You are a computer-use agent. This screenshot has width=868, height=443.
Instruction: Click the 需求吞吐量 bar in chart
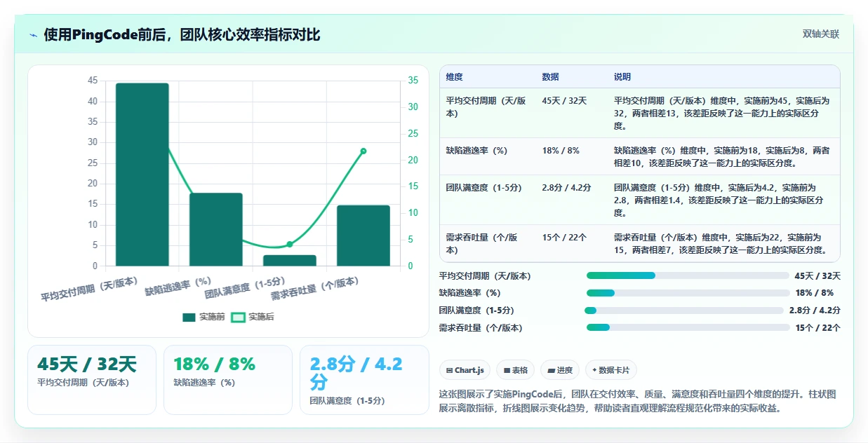(363, 236)
